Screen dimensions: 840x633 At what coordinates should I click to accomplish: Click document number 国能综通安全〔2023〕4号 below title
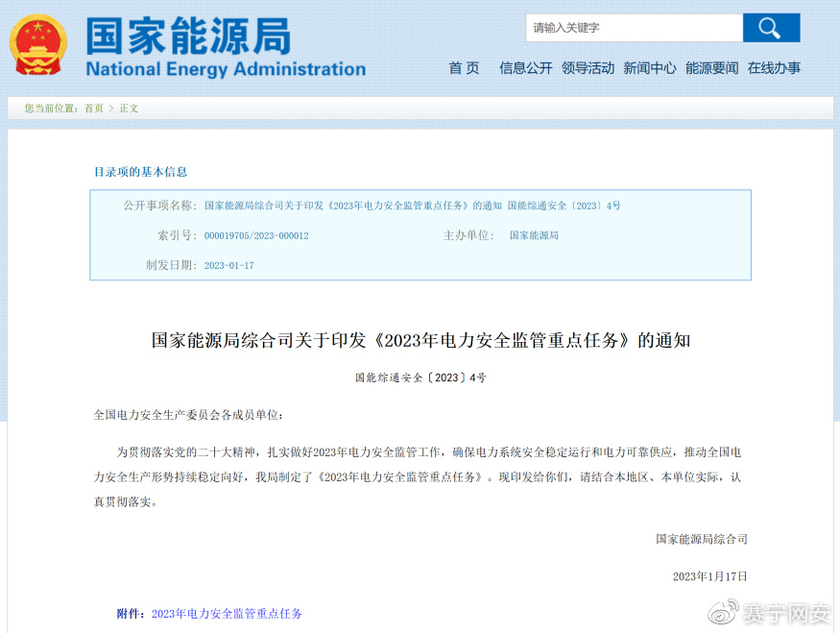click(420, 377)
